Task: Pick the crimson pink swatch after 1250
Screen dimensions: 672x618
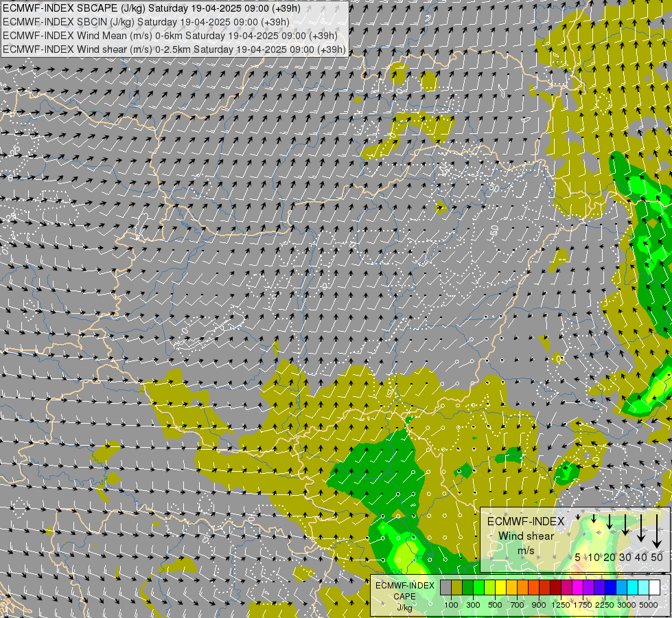Action: (x=567, y=588)
